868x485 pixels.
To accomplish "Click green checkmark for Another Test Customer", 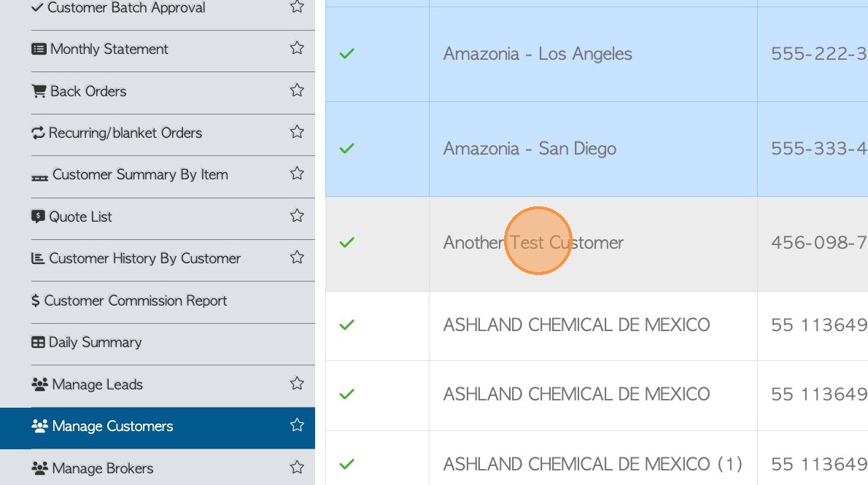I will pyautogui.click(x=347, y=242).
